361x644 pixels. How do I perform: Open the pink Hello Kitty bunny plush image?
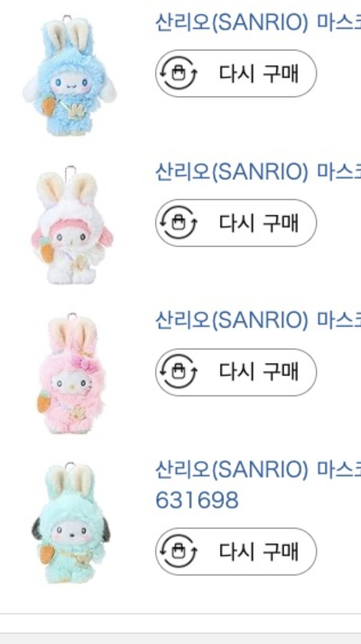71,373
